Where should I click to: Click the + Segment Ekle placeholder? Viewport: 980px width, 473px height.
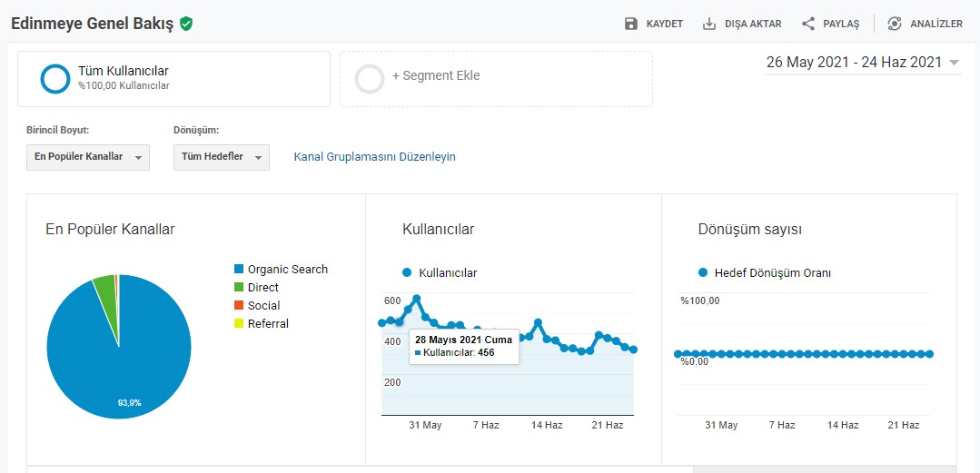(496, 79)
